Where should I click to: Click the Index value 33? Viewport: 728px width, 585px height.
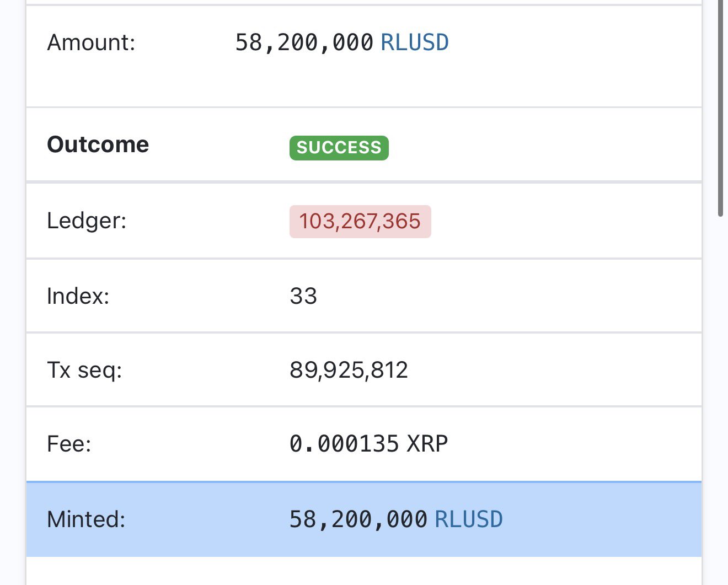click(x=303, y=296)
